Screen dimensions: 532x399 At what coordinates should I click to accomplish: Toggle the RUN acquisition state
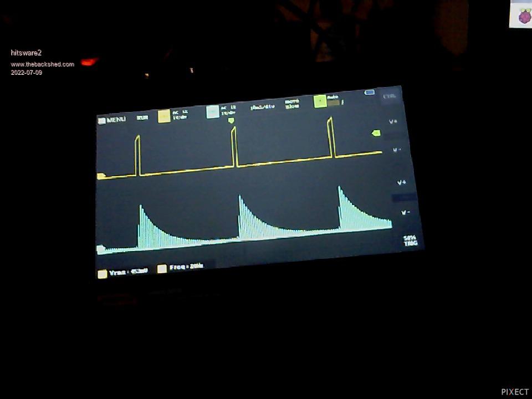point(142,117)
